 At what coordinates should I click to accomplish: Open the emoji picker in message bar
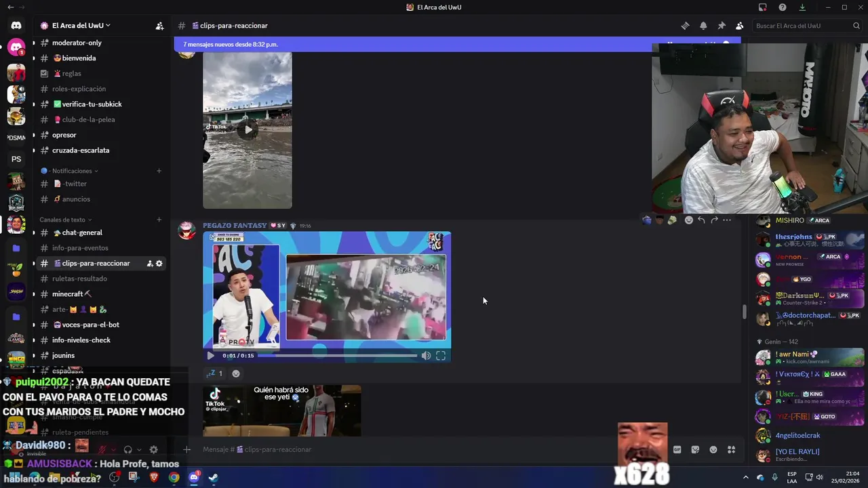coord(713,449)
